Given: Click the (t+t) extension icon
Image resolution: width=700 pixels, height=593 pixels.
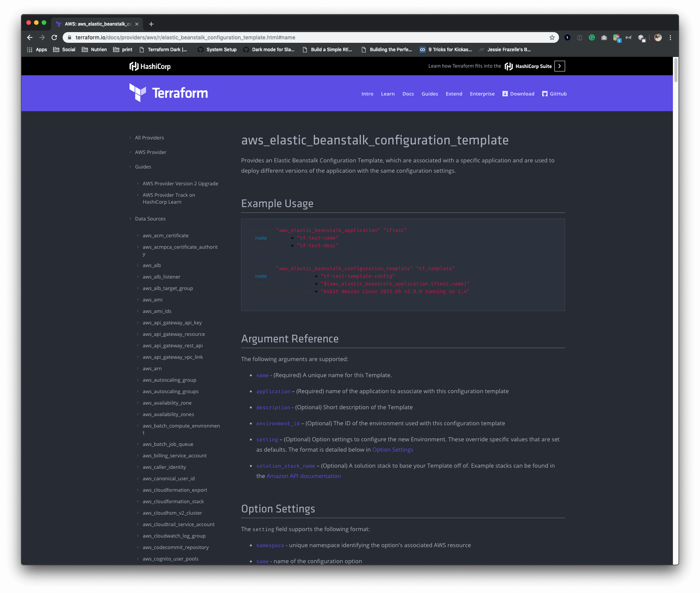Looking at the screenshot, I should (629, 37).
